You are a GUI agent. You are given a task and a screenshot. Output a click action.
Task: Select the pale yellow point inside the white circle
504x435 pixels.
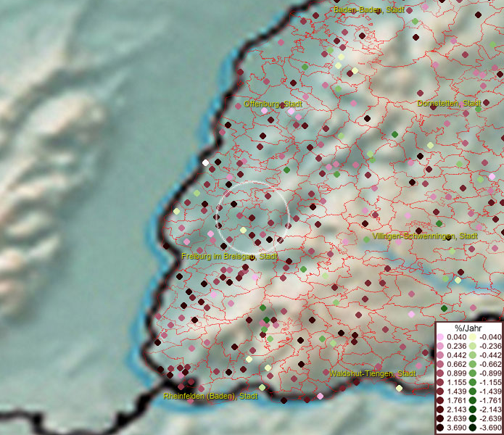(244, 230)
